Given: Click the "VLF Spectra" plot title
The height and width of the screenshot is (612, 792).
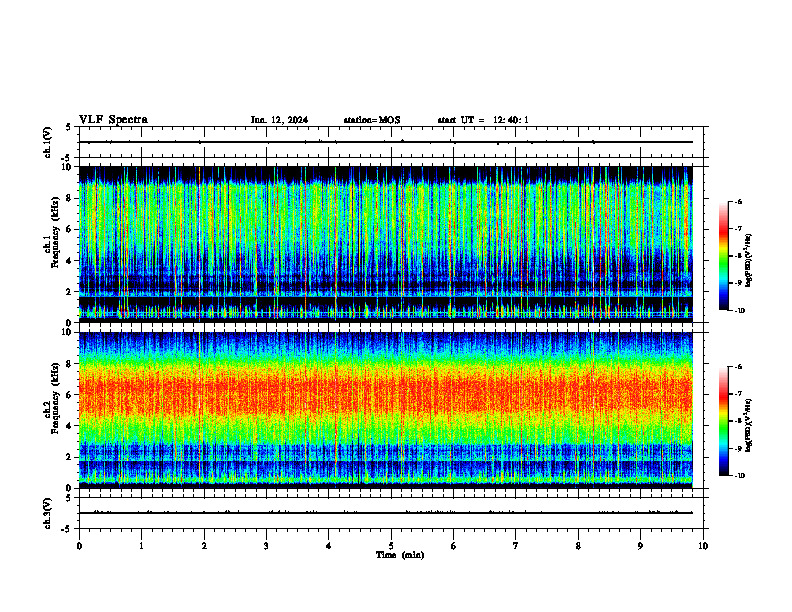Looking at the screenshot, I should pyautogui.click(x=113, y=120).
